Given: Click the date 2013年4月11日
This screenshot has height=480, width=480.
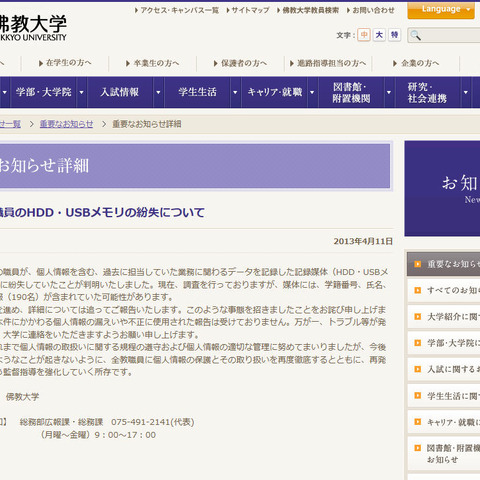Looking at the screenshot, I should click(x=363, y=241).
